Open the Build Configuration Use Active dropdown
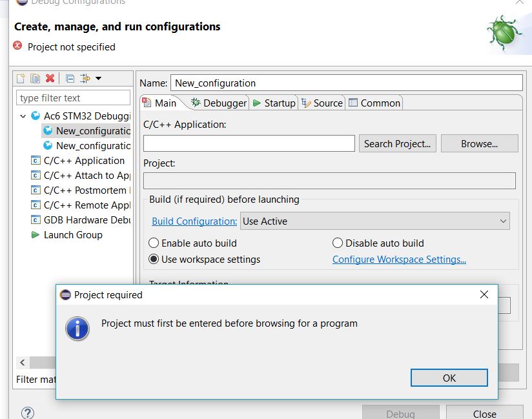 374,221
